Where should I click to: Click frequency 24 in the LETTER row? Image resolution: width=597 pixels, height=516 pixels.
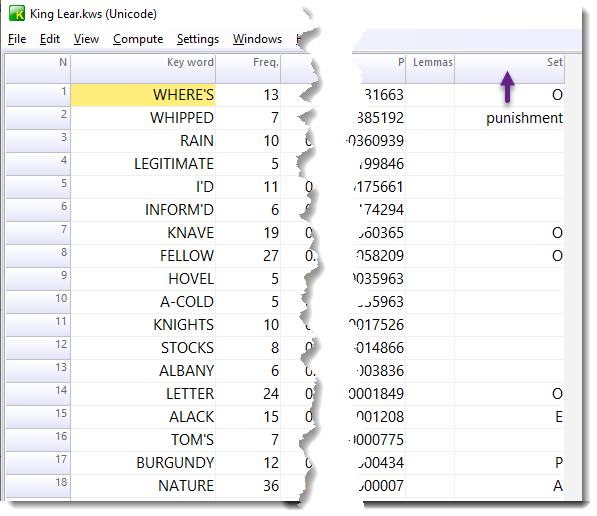271,394
